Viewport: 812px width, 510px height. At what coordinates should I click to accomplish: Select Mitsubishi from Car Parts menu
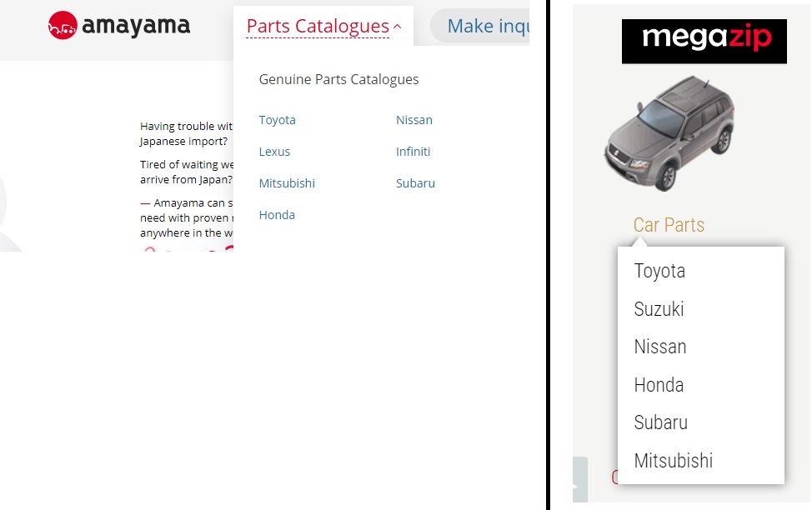pos(674,461)
